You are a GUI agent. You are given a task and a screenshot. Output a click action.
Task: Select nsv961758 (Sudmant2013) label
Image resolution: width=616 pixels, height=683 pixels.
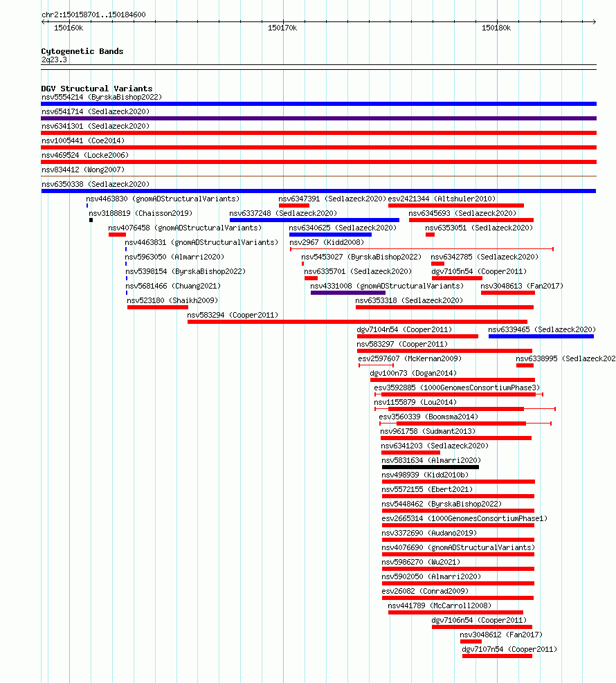click(428, 431)
